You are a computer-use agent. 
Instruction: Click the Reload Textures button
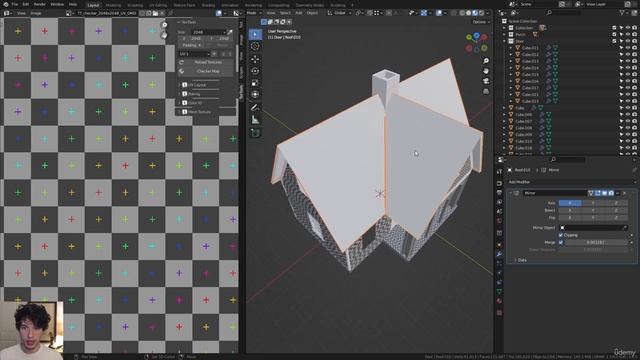(205, 62)
